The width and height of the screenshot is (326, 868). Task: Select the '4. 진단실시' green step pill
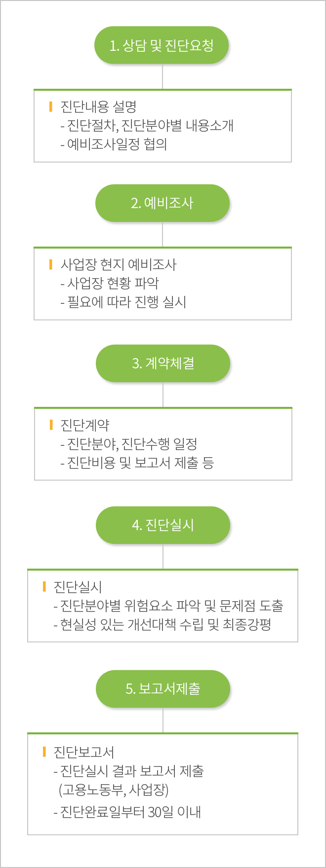point(163,525)
